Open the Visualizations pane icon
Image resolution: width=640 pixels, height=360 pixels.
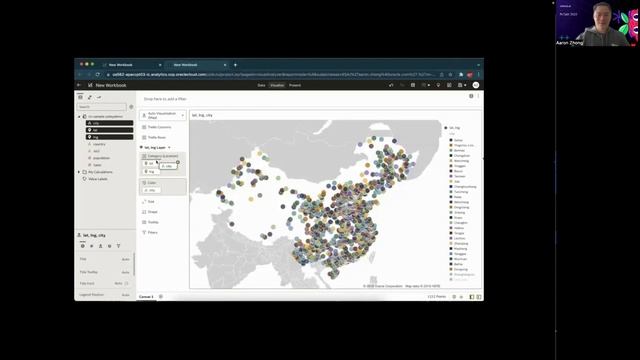point(90,97)
